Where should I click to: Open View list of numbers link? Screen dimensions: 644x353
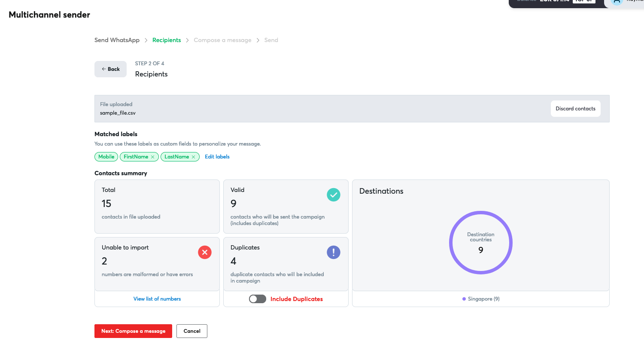click(x=157, y=299)
